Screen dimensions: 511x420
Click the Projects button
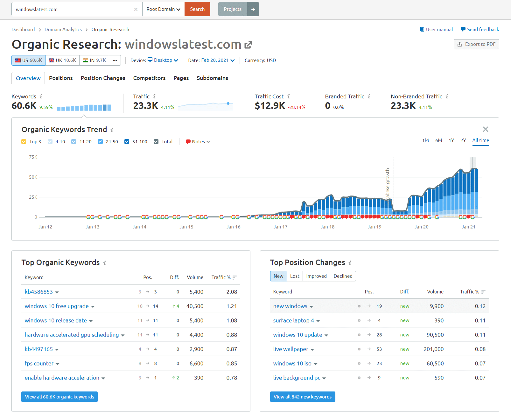point(233,9)
